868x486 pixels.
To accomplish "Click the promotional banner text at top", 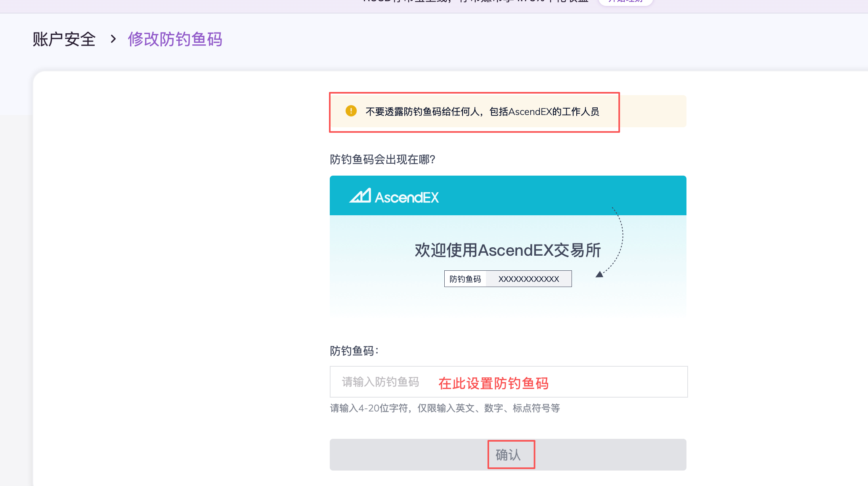I will point(476,2).
